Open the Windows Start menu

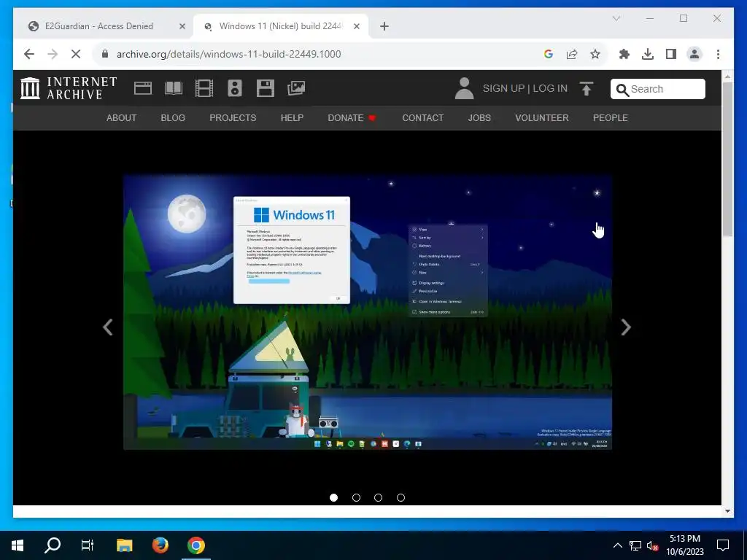tap(18, 545)
